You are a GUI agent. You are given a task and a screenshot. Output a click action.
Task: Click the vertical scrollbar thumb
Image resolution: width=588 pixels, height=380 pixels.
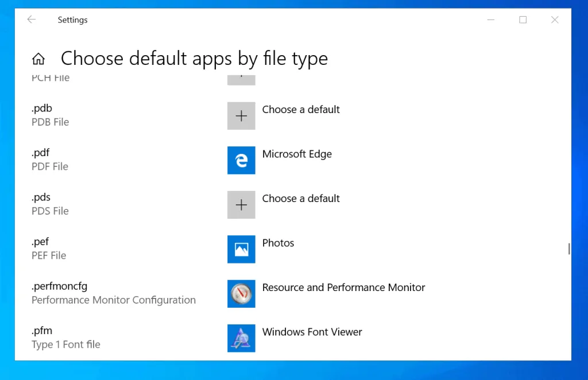(x=568, y=249)
